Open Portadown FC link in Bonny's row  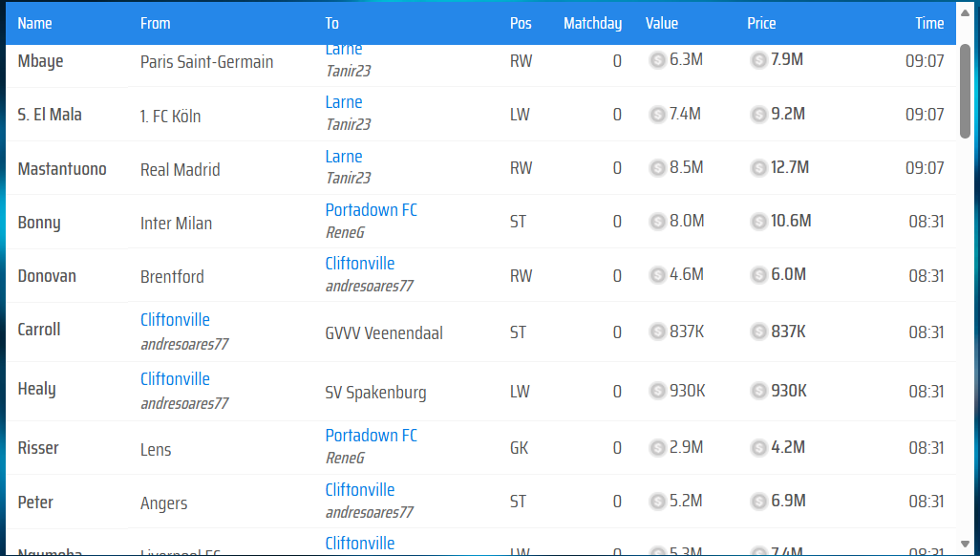(371, 210)
